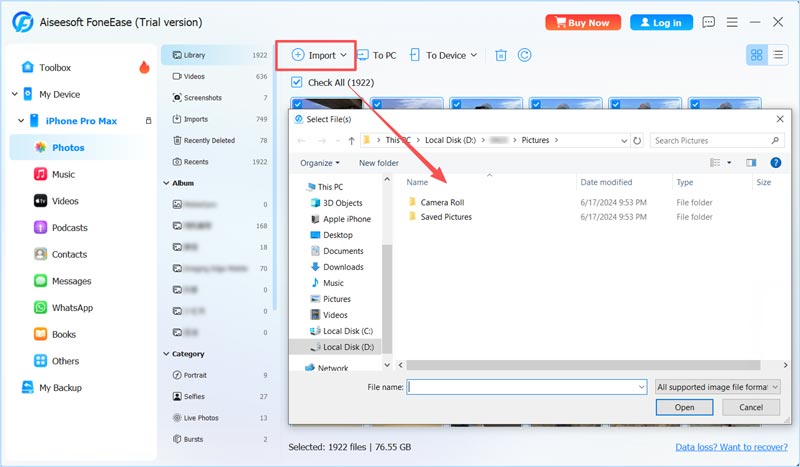Expand address bar path dropdown

(x=624, y=140)
